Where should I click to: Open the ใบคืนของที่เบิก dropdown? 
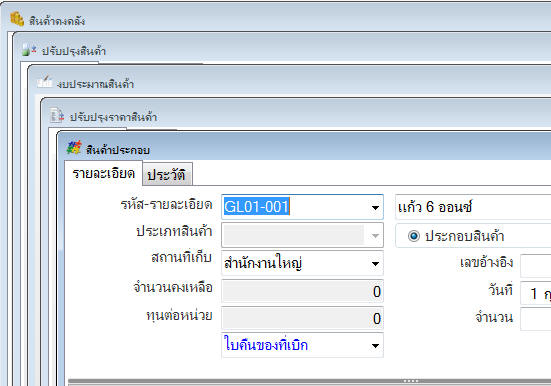[375, 346]
